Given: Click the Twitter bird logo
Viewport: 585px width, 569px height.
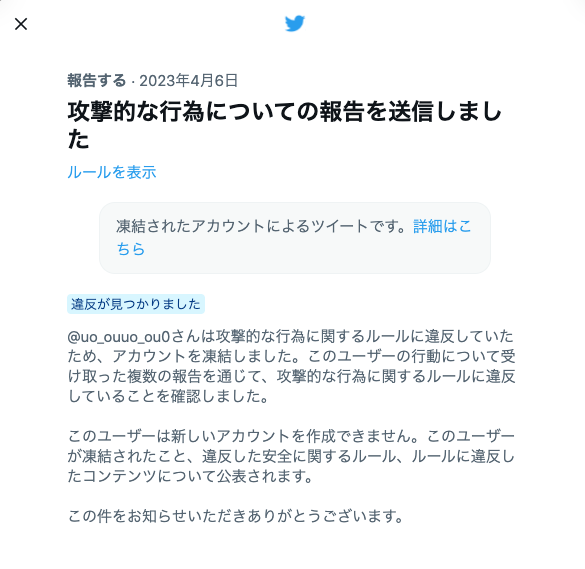Looking at the screenshot, I should point(295,24).
